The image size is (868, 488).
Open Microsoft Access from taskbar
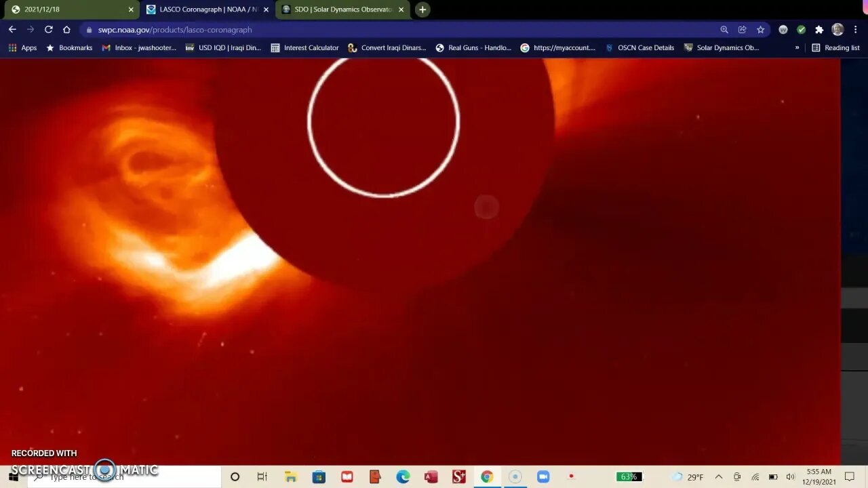(431, 476)
